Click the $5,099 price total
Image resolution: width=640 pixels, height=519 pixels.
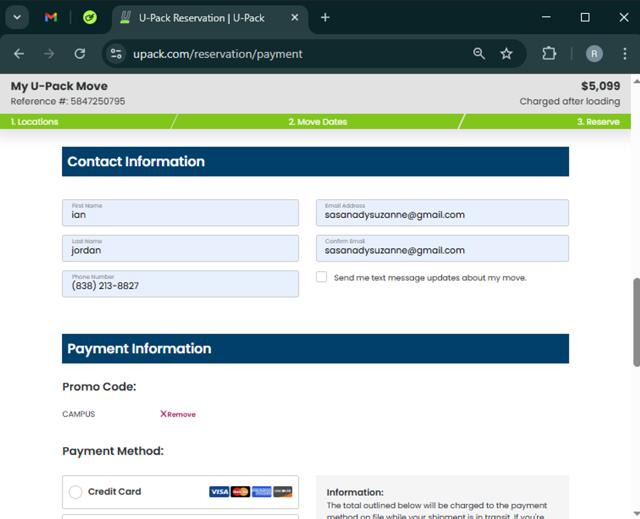tap(600, 86)
